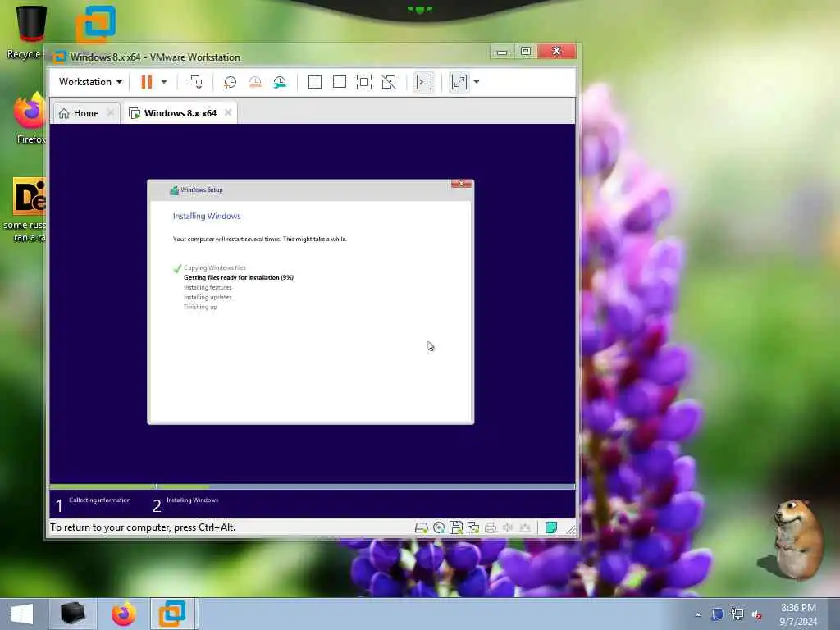
Task: Click the black box taskbar icon
Action: pos(72,614)
